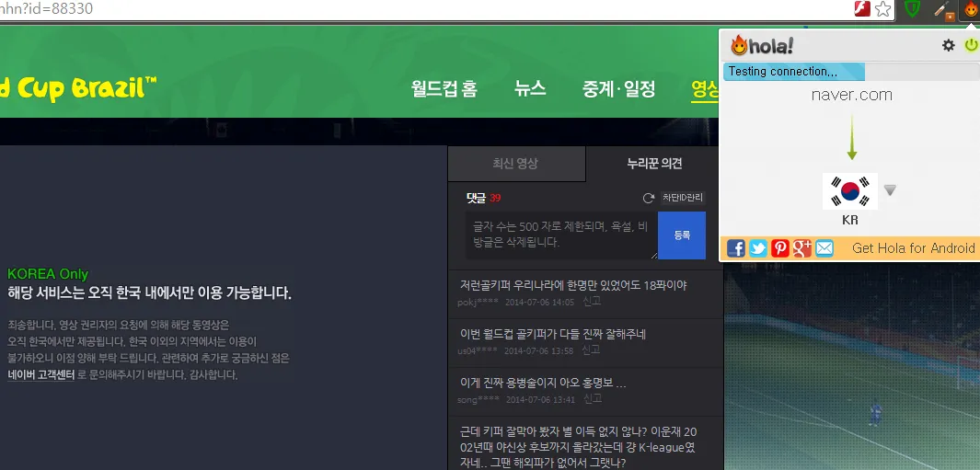Share Hola on Facebook

click(x=736, y=248)
